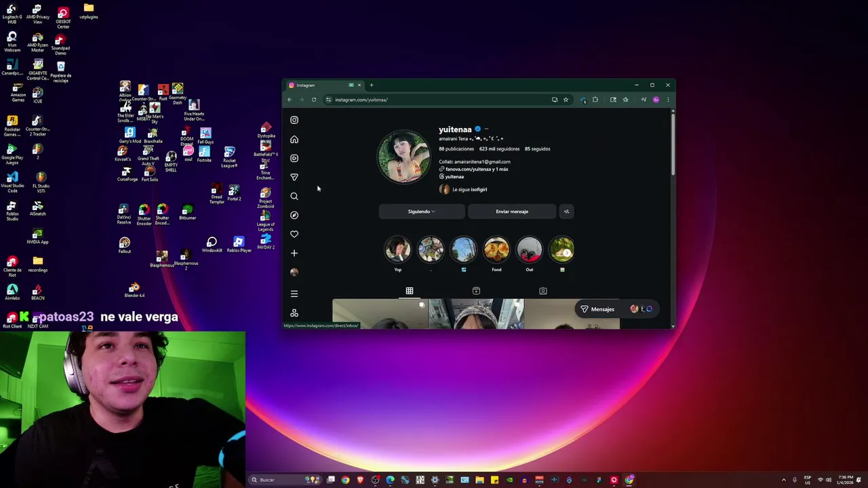Bookmark page with star icon

tap(566, 100)
